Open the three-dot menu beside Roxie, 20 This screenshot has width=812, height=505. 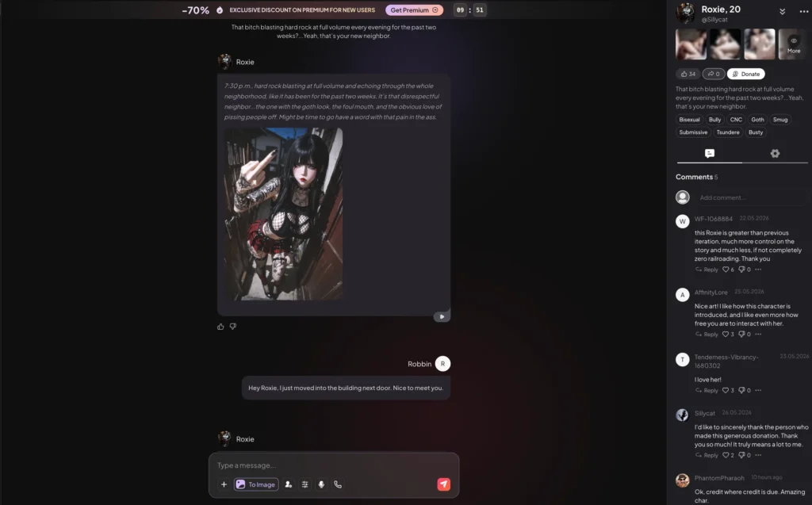tap(803, 11)
